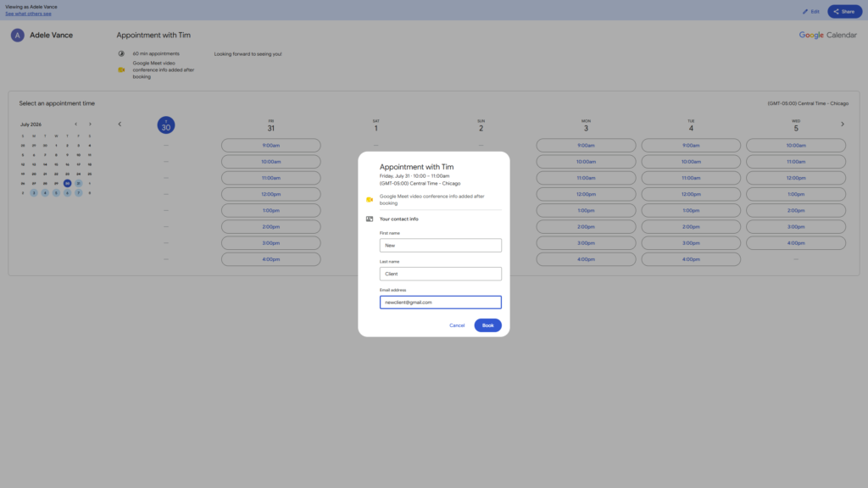Book 2:00pm slot on Tuesday 4
This screenshot has height=488, width=868.
tap(691, 227)
